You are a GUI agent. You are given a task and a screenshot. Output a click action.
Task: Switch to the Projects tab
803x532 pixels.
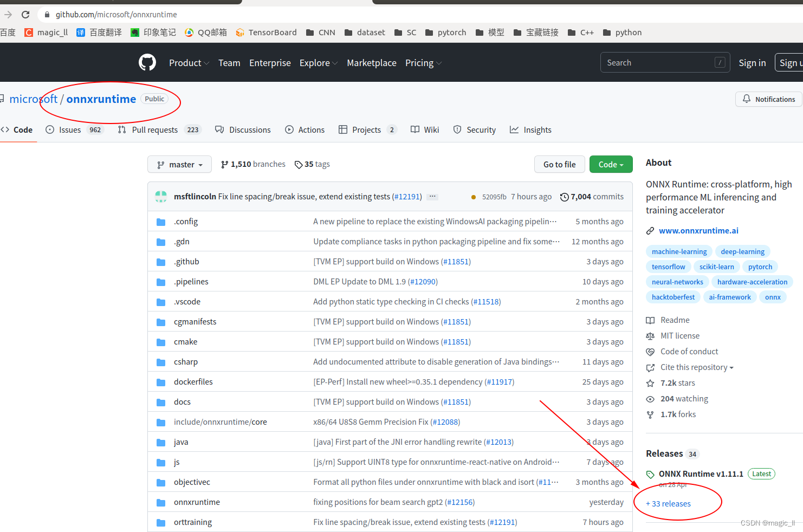(368, 130)
